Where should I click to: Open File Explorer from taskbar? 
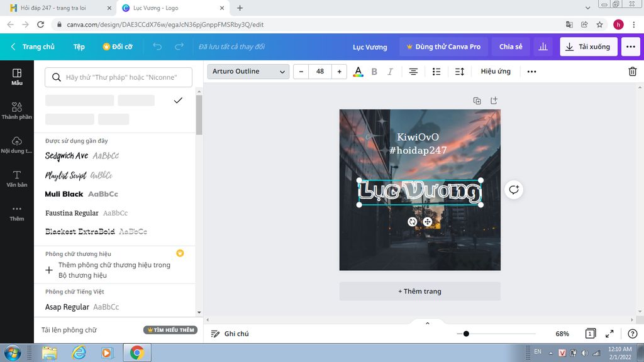[x=49, y=353]
